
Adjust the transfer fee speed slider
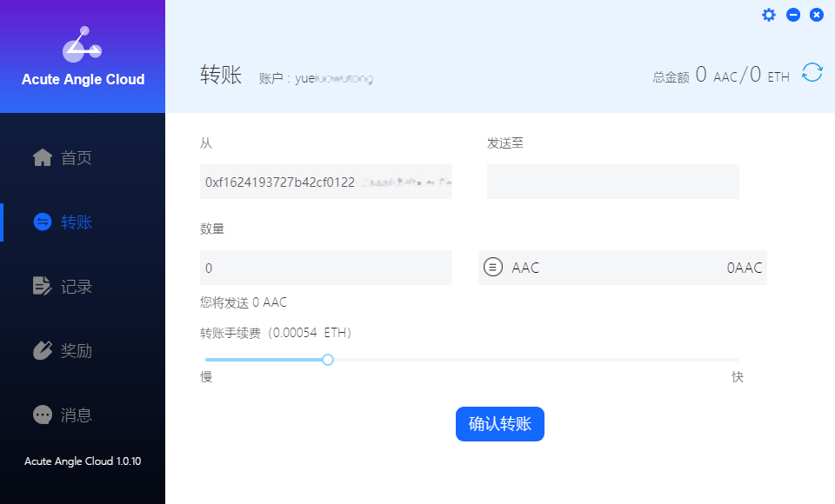click(327, 359)
